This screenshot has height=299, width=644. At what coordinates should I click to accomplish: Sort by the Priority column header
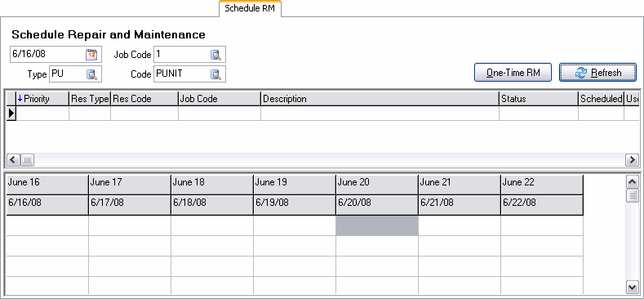[x=42, y=99]
